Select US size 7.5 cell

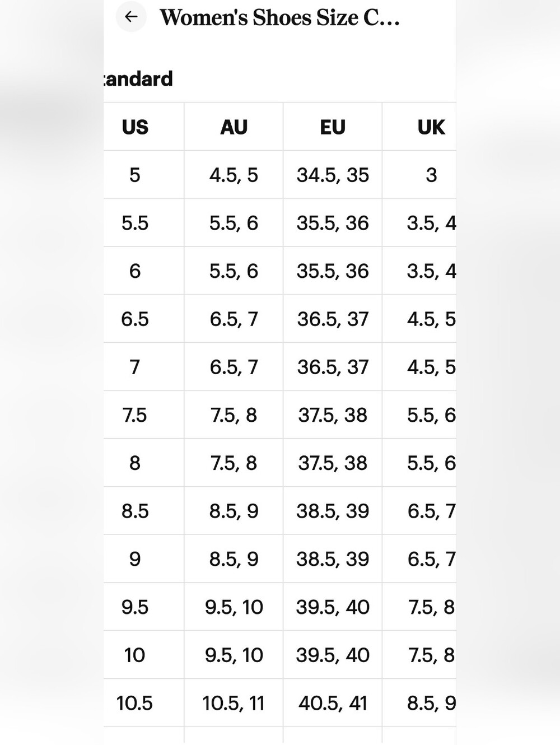pyautogui.click(x=135, y=415)
